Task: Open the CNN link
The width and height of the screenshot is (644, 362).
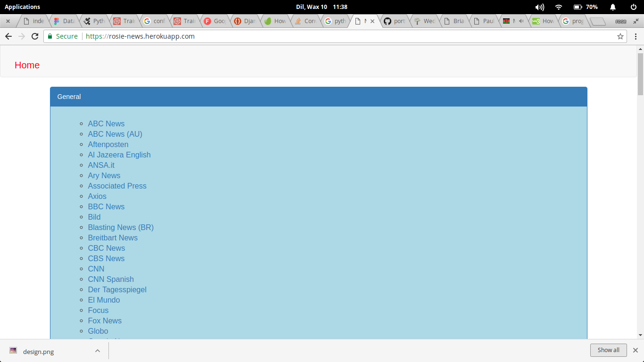Action: (96, 269)
